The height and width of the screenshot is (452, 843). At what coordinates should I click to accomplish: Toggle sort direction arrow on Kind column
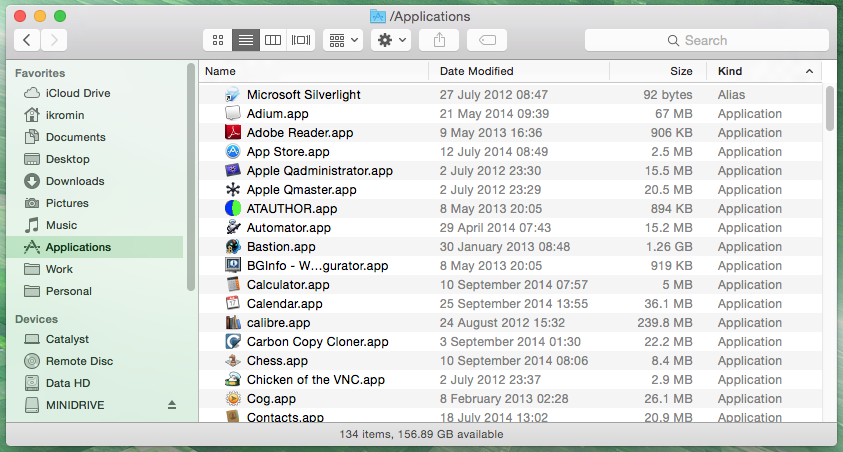[809, 71]
